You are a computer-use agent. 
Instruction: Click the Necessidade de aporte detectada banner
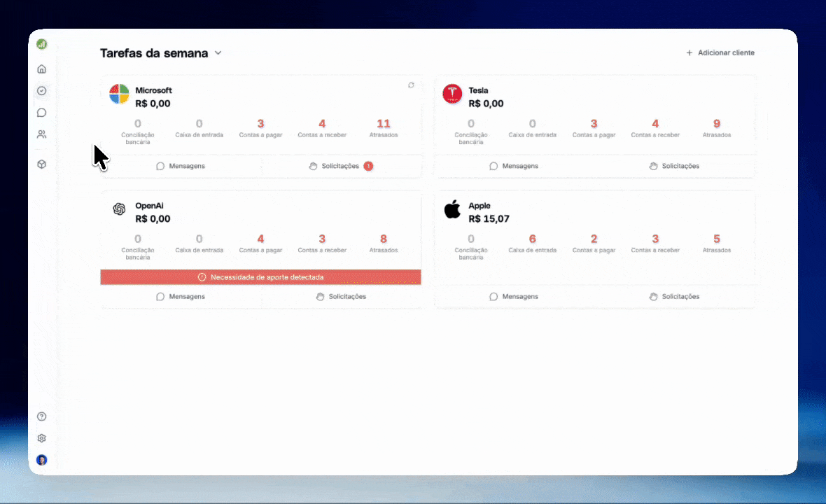pos(261,277)
